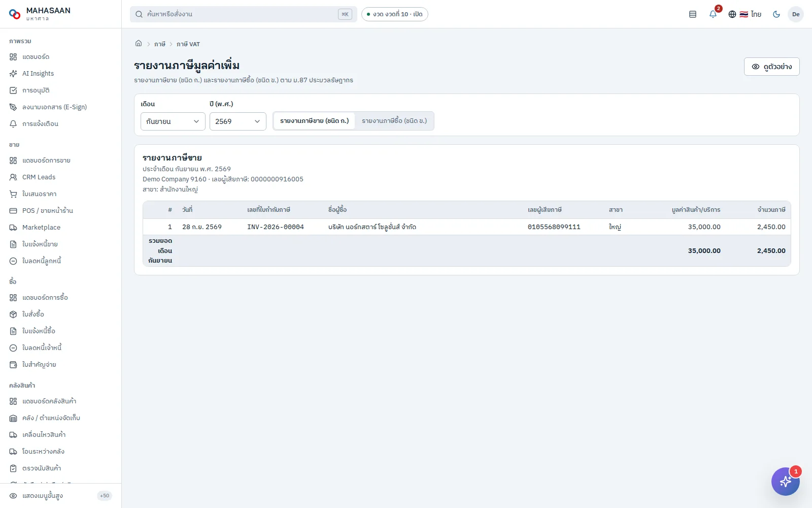Open คลัง / ตำแหน่งจัดเก็บ sidebar item

(61, 418)
